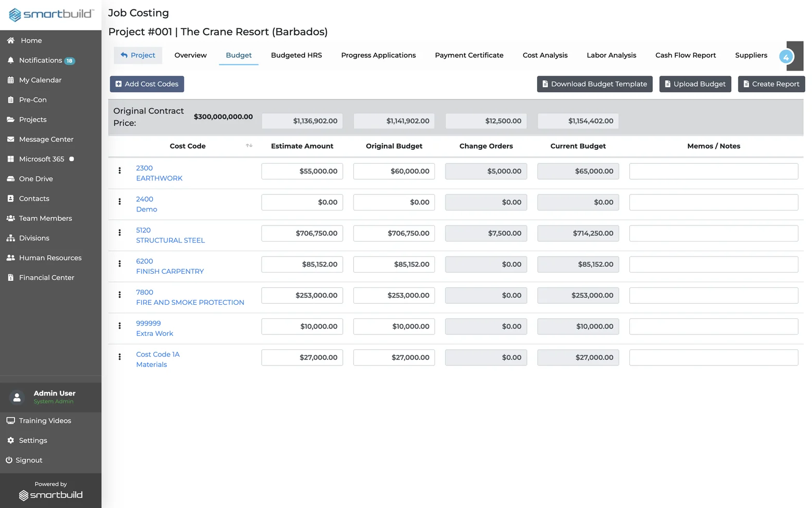812x508 pixels.
Task: Open the 7800 FIRE AND SMOKE PROTECTION link
Action: pos(190,298)
